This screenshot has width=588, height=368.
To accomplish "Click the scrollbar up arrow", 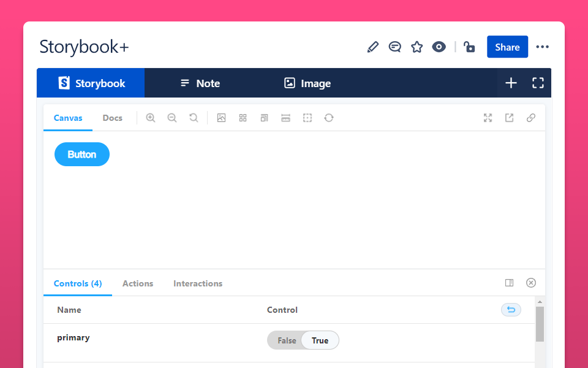I will pyautogui.click(x=540, y=302).
